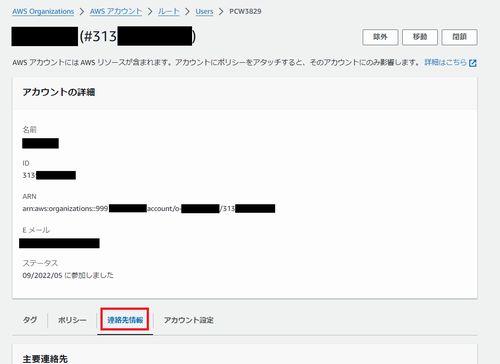
Task: Click the 閉鎖 button
Action: pos(459,37)
